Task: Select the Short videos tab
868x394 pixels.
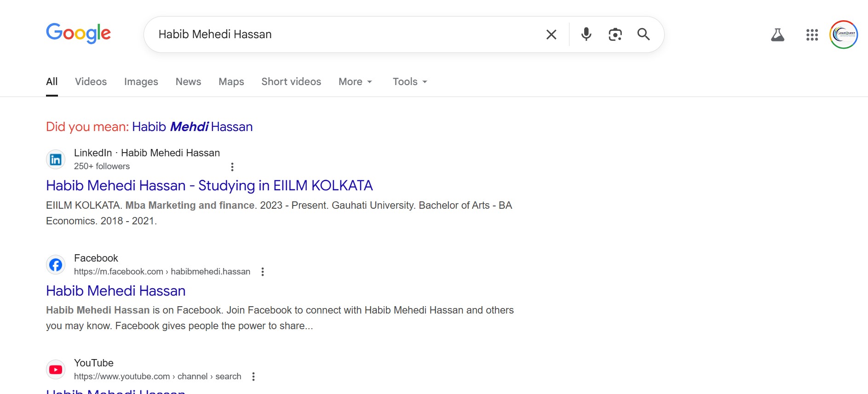Action: 291,82
